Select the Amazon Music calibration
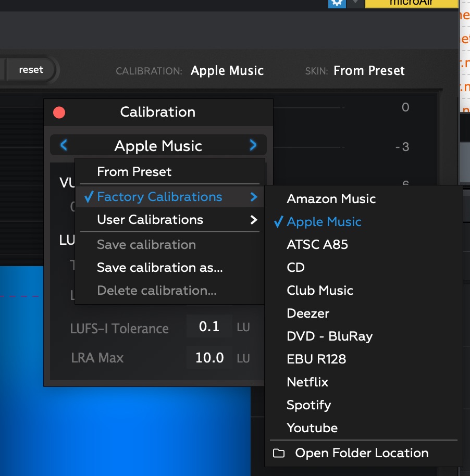470x476 pixels. click(331, 199)
